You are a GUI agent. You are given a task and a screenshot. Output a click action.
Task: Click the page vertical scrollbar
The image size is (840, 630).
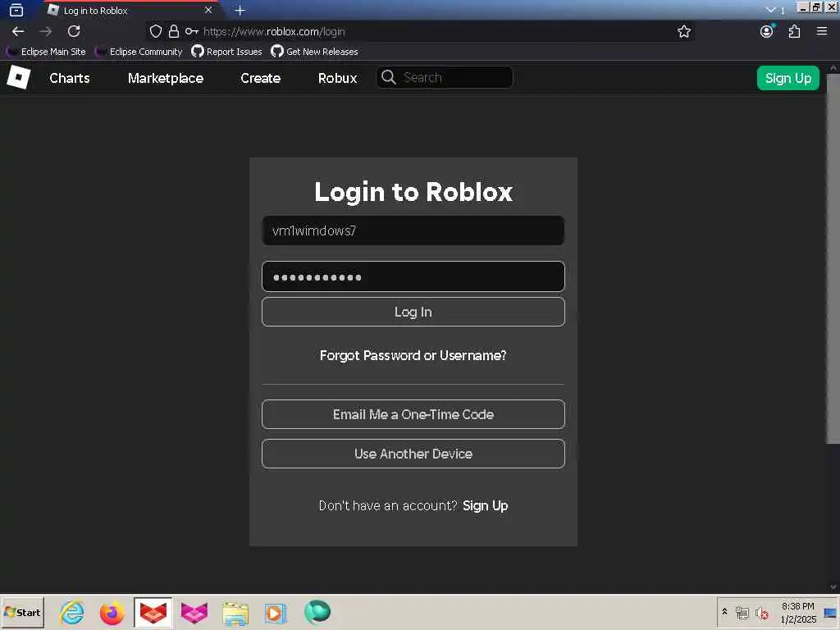[833, 258]
